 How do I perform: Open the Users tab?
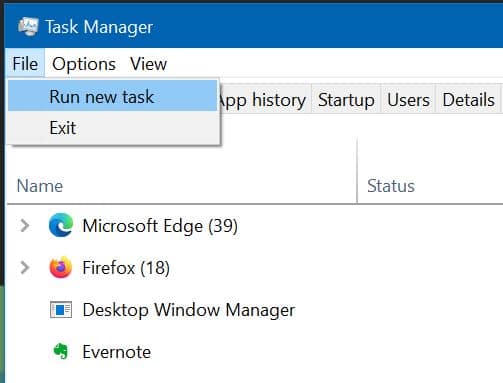point(408,99)
